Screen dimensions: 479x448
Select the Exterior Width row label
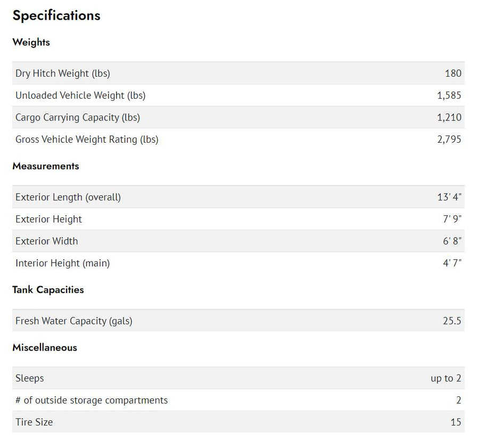pos(47,241)
